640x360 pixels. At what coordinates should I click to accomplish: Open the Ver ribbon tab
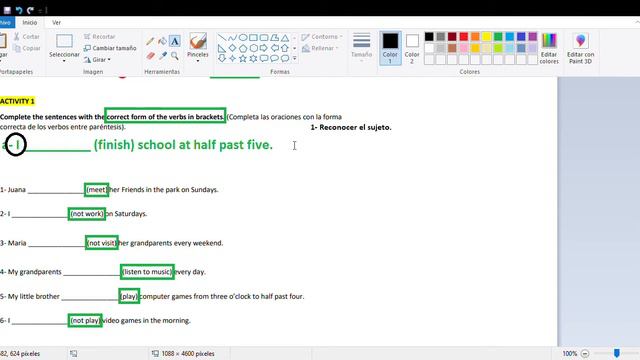click(56, 22)
